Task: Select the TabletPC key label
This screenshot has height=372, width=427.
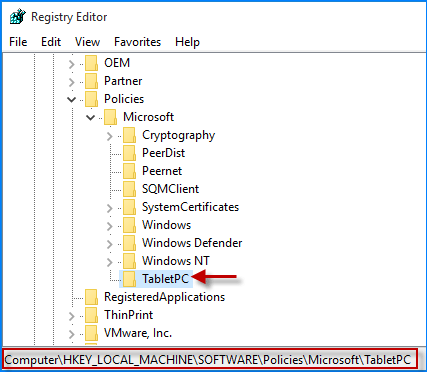Action: click(165, 279)
